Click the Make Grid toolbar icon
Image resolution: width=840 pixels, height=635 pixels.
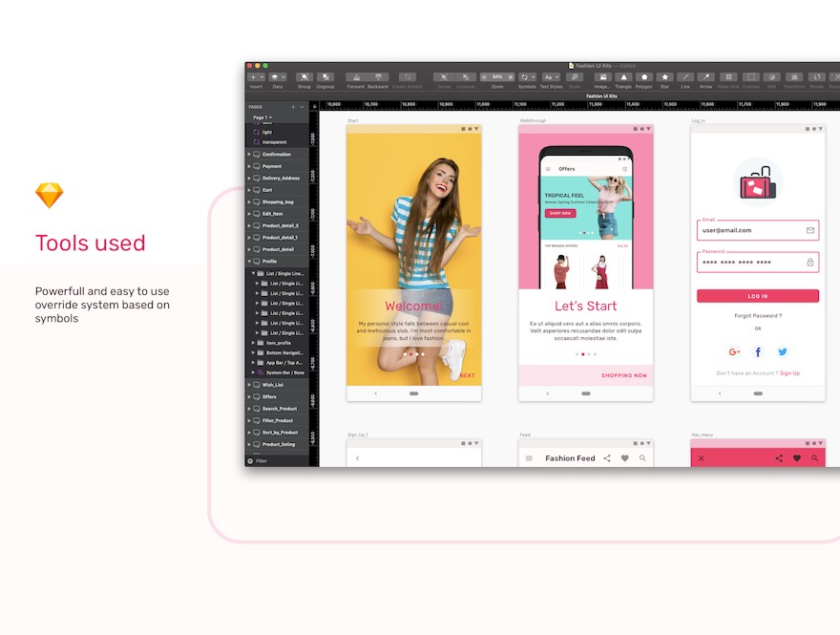tap(728, 77)
